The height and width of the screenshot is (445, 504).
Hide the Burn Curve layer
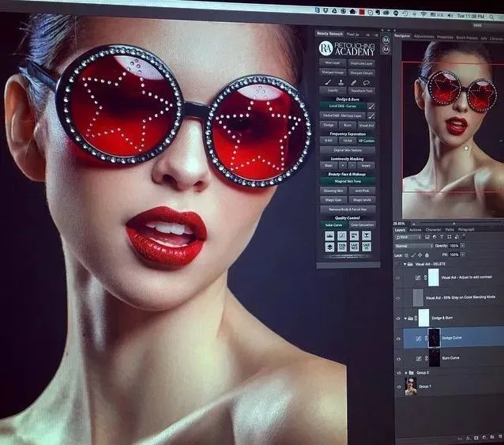click(399, 359)
